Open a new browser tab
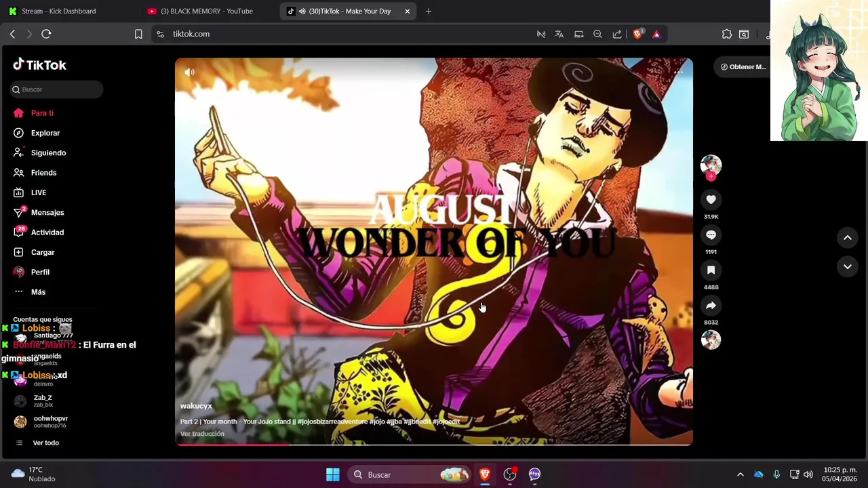The image size is (868, 488). [428, 11]
